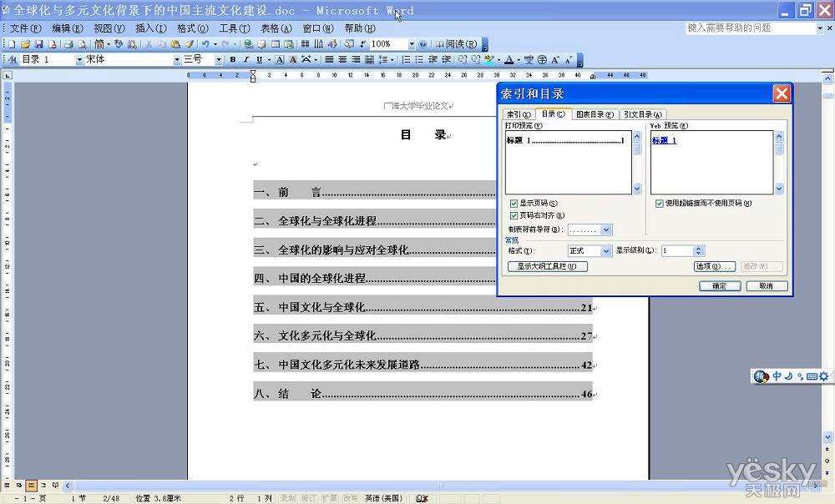Click the 确定 button
835x504 pixels.
[x=720, y=286]
